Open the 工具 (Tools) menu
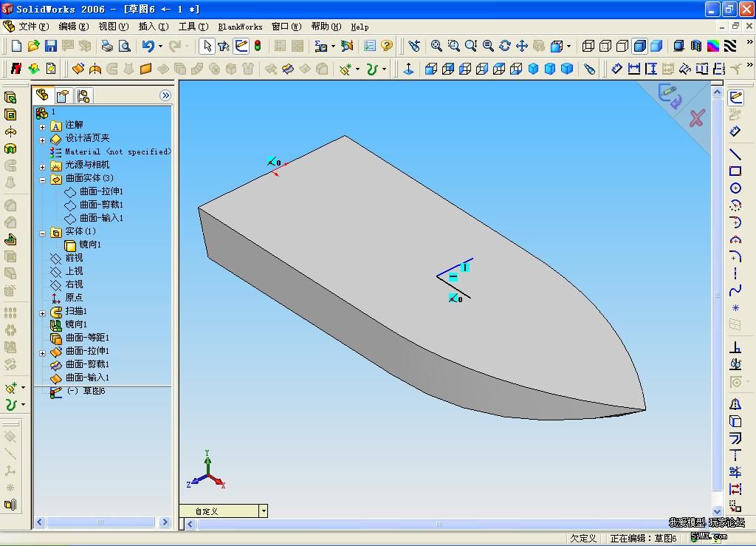 point(193,27)
